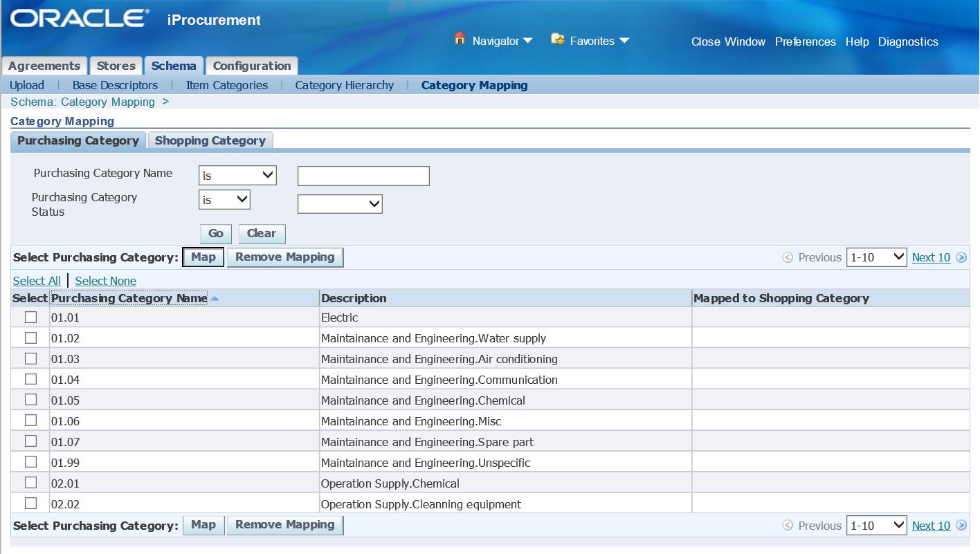Open the top 1-10 page range dropdown

pos(876,257)
